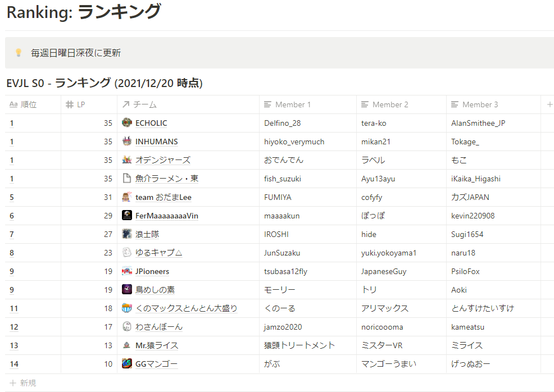Select the Tokage_ cell
Image resolution: width=554 pixels, height=392 pixels.
493,142
